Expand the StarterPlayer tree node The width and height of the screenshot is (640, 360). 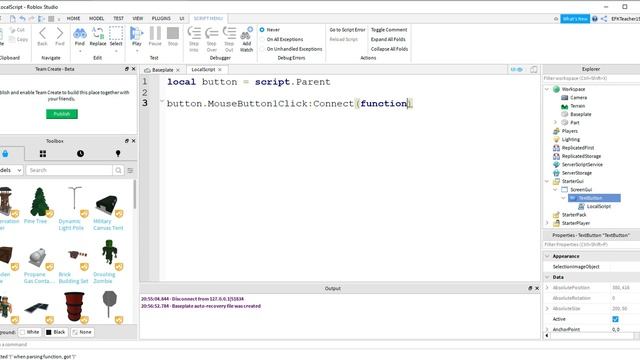(x=547, y=223)
